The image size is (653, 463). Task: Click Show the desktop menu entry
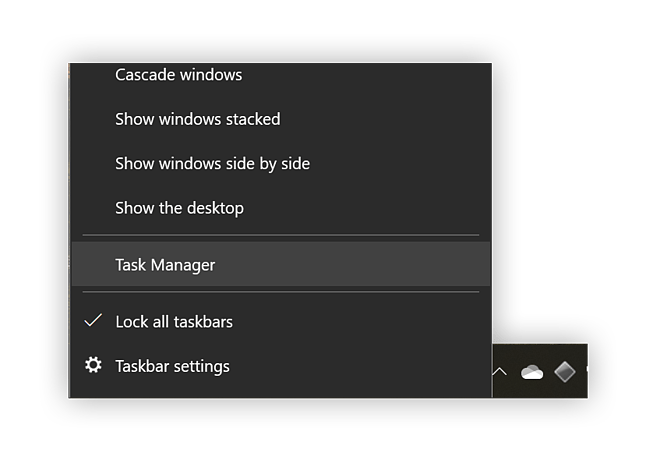[x=179, y=208]
